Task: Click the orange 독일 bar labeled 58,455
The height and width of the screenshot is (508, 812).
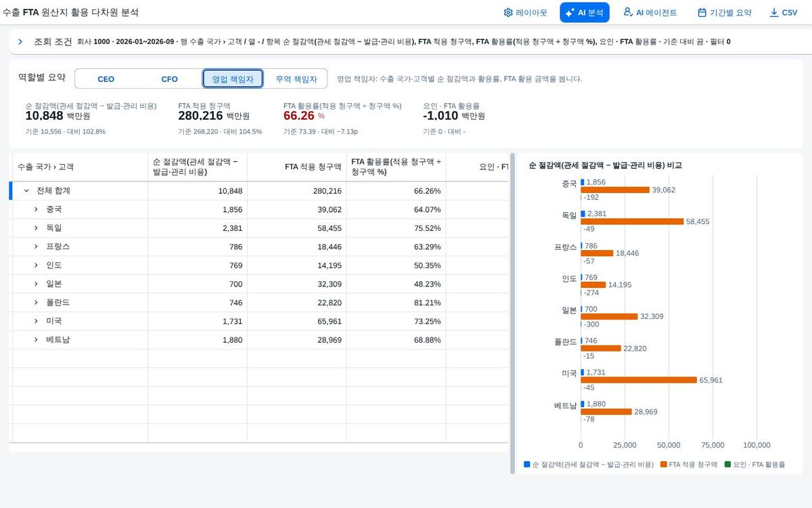Action: (632, 221)
